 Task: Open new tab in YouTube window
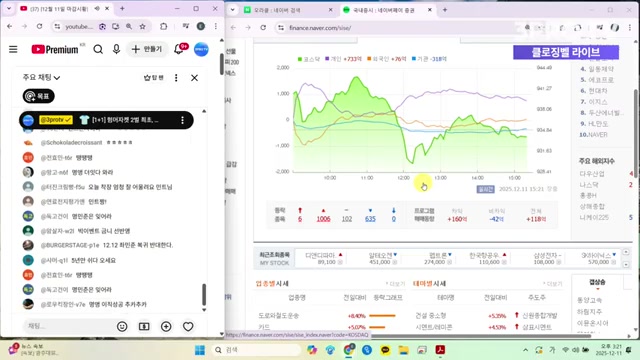click(x=122, y=8)
